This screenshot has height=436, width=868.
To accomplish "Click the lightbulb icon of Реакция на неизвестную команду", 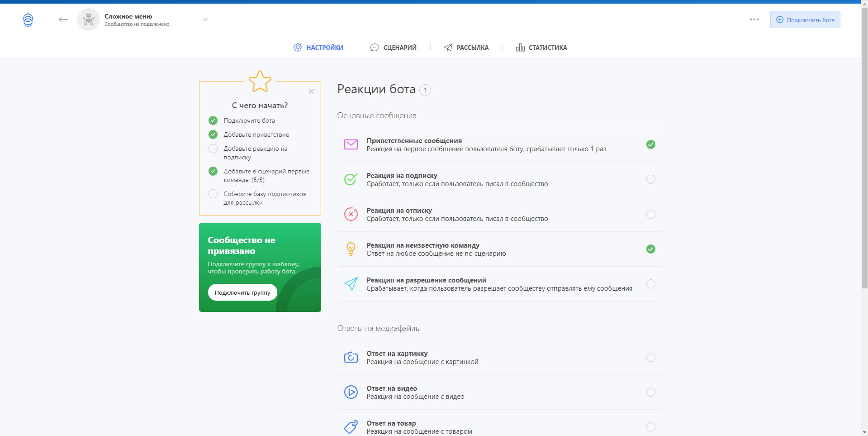I will tap(351, 249).
